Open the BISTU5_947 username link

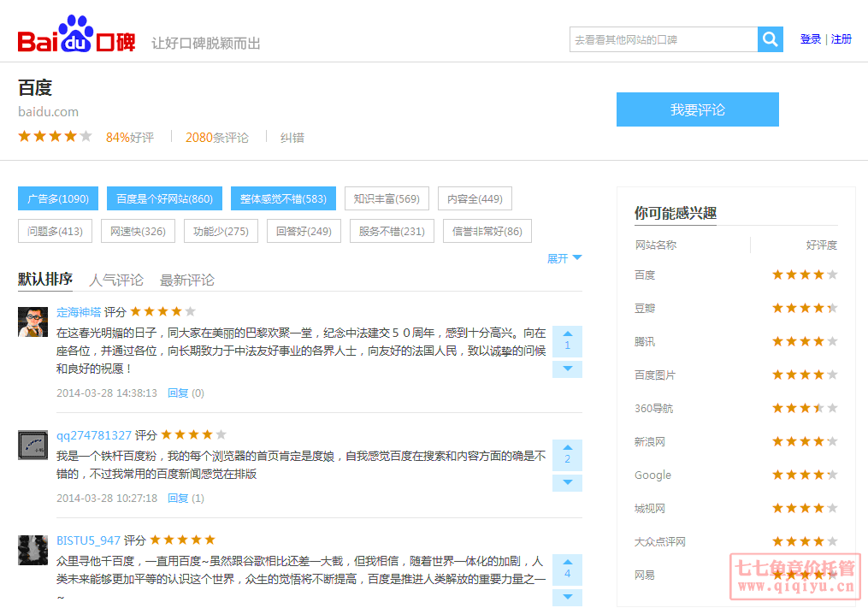[89, 540]
